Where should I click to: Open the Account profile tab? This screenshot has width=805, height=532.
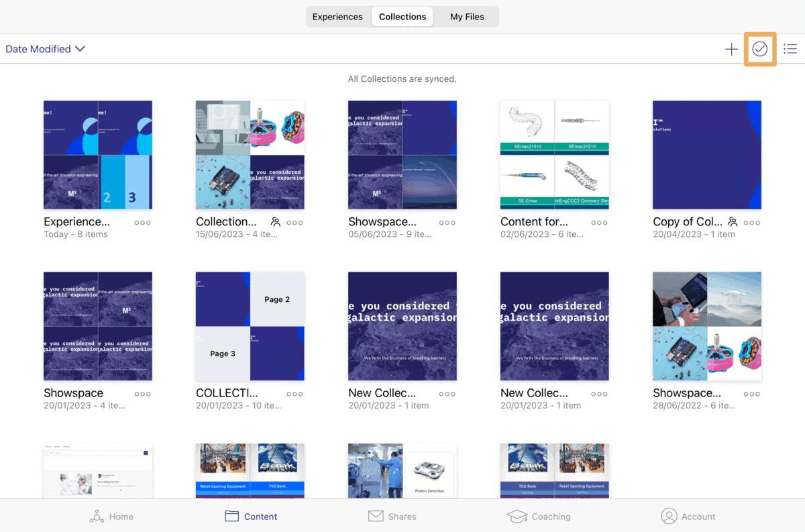(x=688, y=516)
